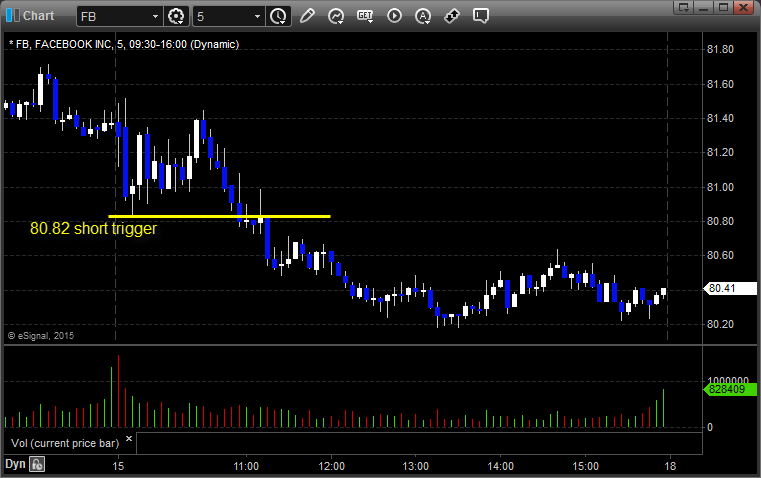Click the tag icon left of speech bubble
The height and width of the screenshot is (478, 761).
pyautogui.click(x=452, y=16)
